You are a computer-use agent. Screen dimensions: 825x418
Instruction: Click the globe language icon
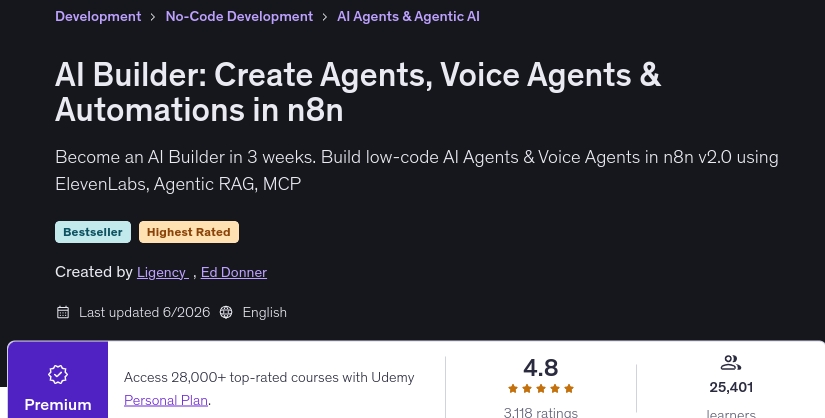point(226,312)
